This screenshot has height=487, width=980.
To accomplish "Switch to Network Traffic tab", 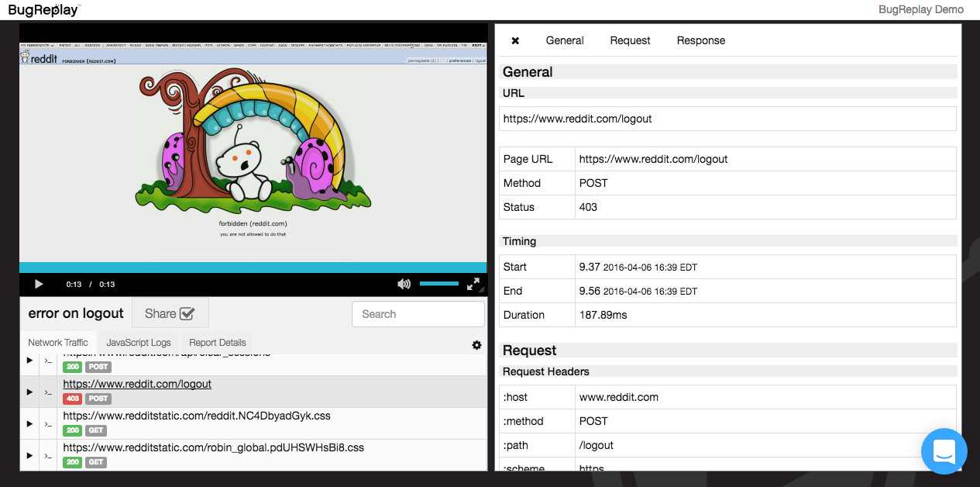I will (58, 342).
